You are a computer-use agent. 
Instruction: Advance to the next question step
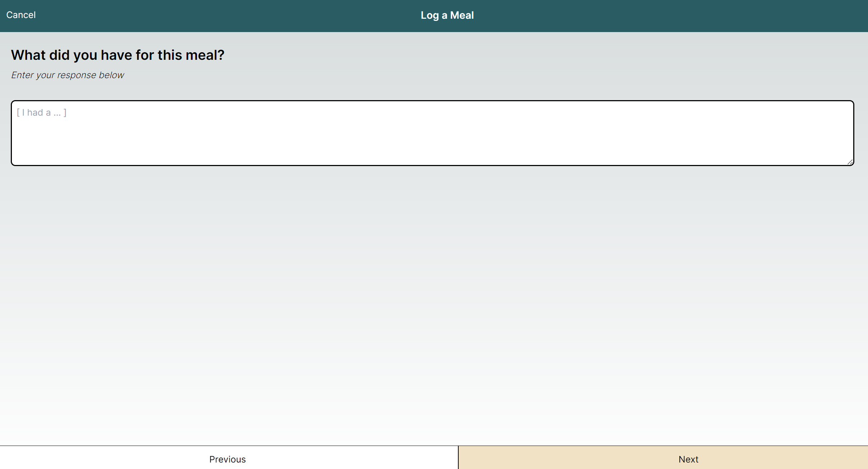(x=688, y=459)
